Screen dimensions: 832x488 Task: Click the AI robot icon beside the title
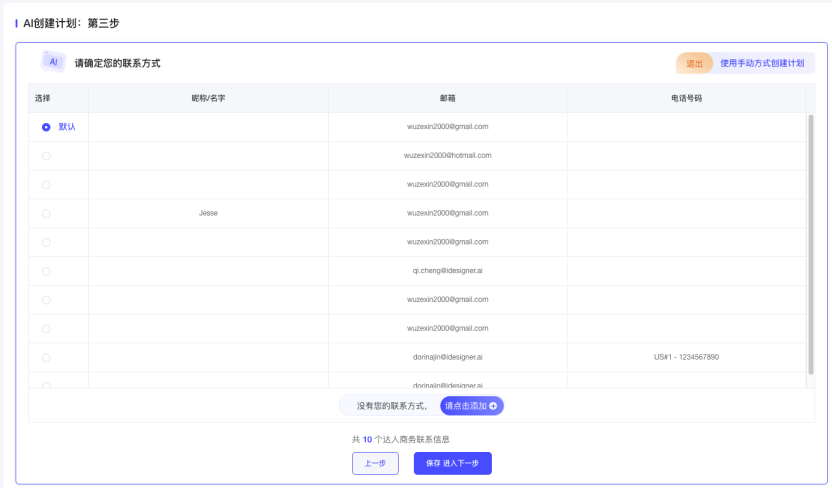[x=53, y=62]
